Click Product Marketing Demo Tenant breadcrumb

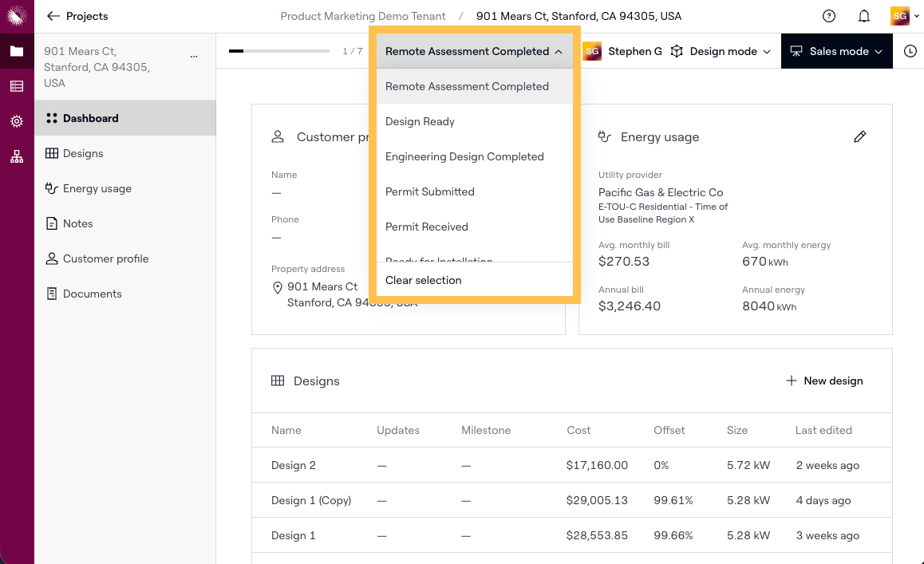363,16
